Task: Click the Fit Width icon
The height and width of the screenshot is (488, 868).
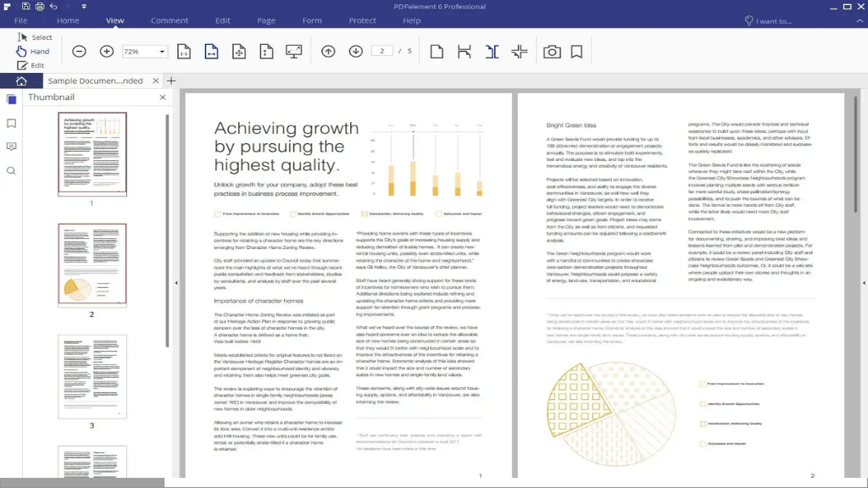Action: click(211, 52)
